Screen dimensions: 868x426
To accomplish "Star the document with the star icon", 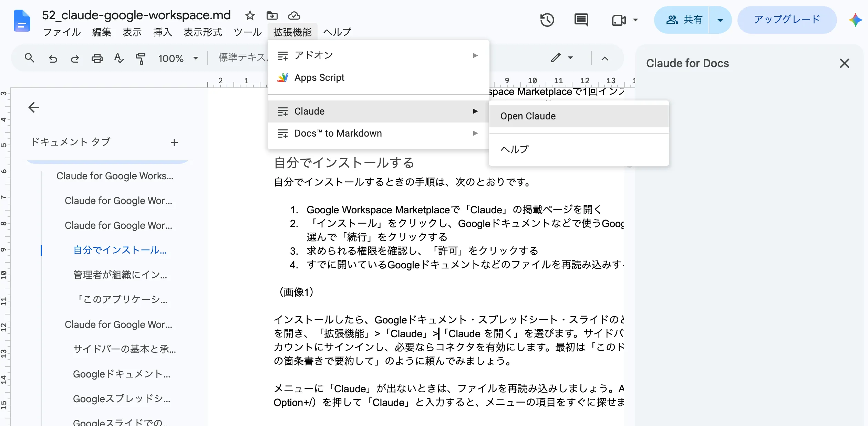I will 250,15.
